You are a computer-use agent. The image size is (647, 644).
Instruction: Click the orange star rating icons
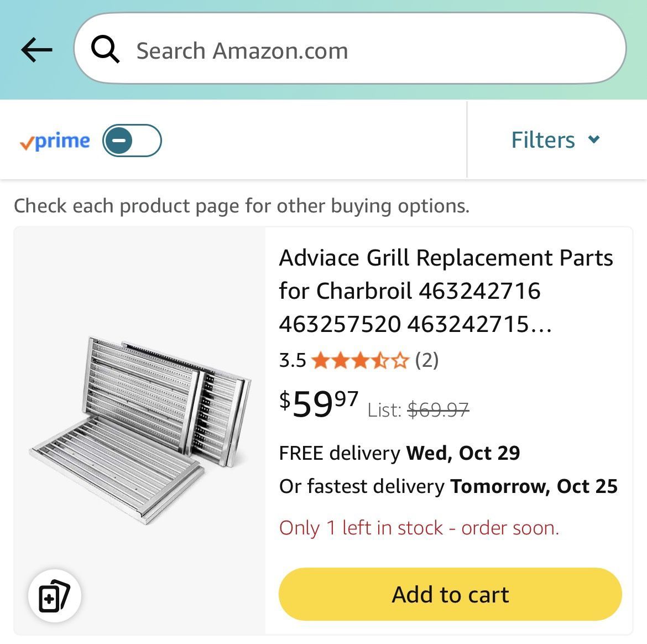point(360,360)
